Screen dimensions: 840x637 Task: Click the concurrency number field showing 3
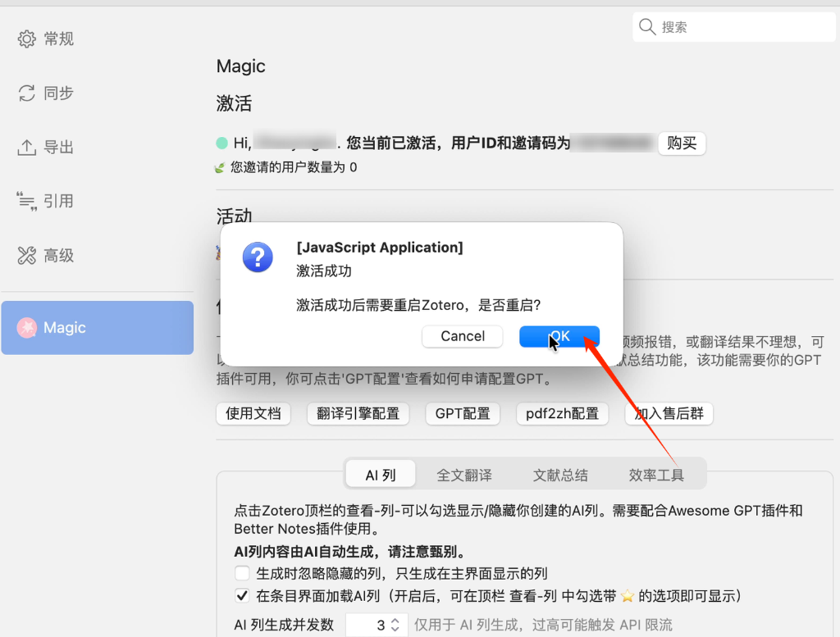[377, 625]
